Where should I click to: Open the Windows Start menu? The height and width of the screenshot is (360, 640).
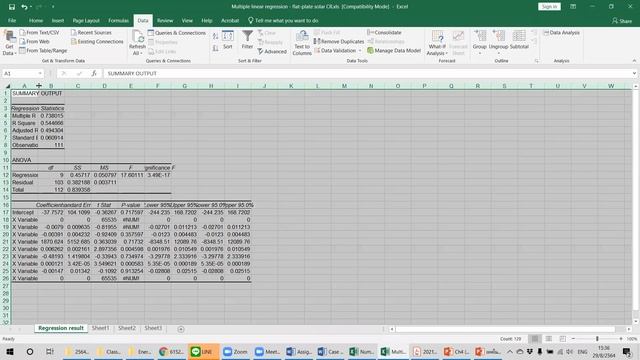(10, 351)
